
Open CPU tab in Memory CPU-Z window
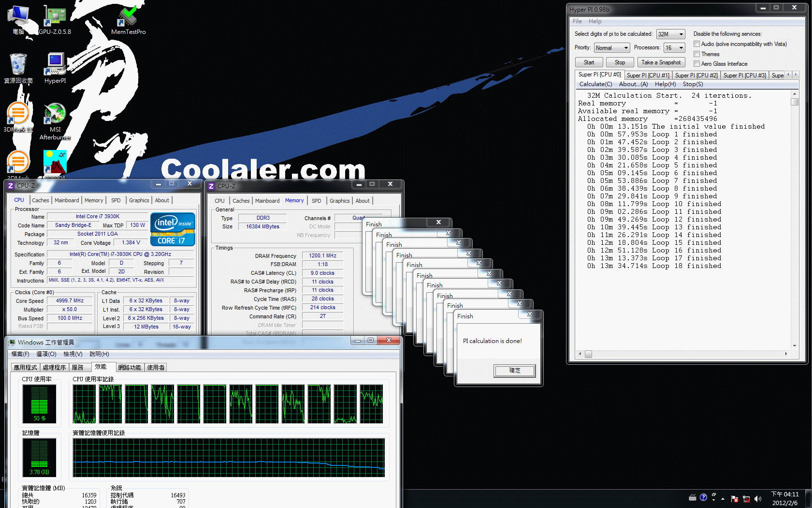tap(219, 201)
